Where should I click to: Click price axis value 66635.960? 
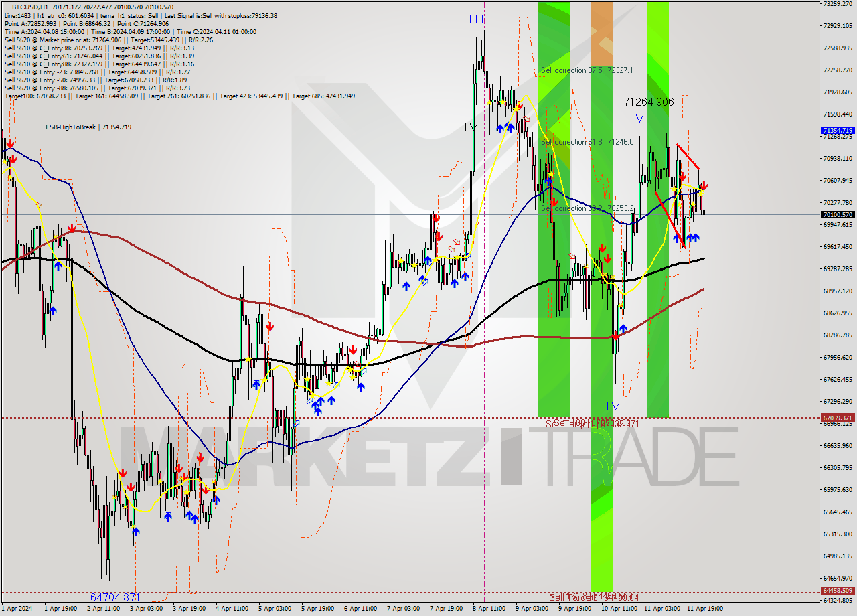point(838,446)
